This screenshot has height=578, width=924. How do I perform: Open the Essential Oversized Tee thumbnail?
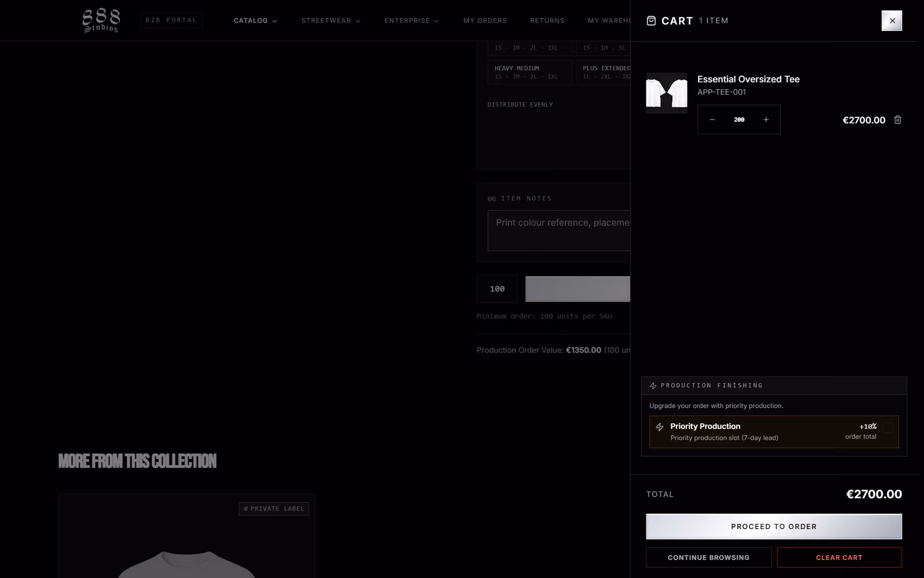(666, 93)
